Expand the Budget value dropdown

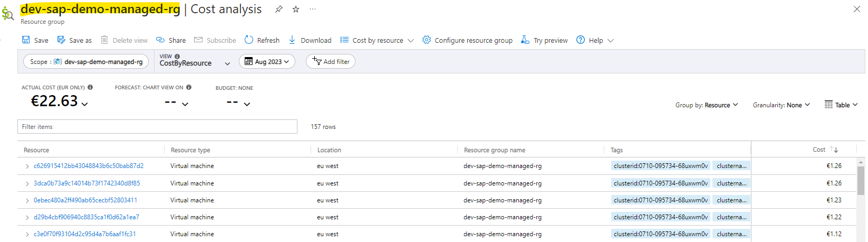(x=247, y=104)
